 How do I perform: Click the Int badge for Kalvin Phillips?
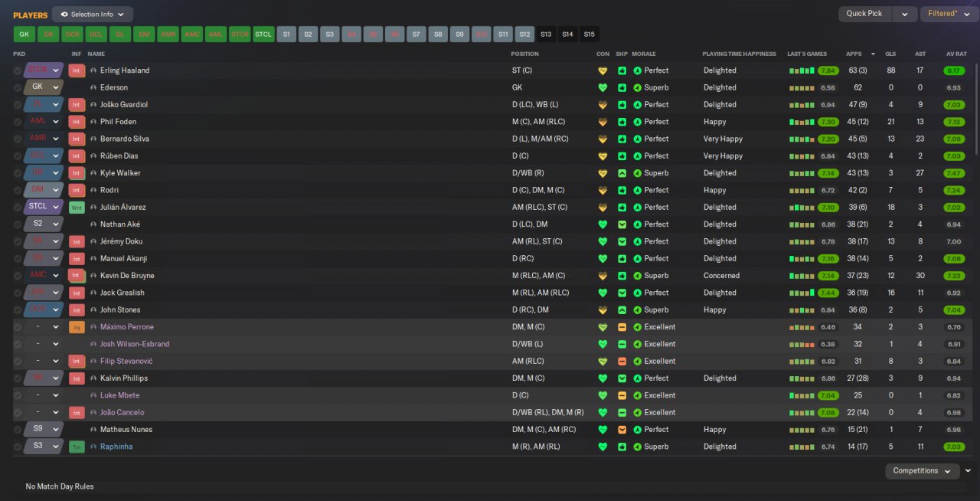click(77, 378)
